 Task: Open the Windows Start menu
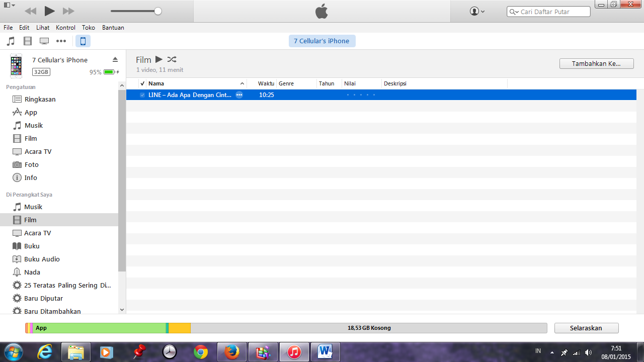click(x=14, y=352)
